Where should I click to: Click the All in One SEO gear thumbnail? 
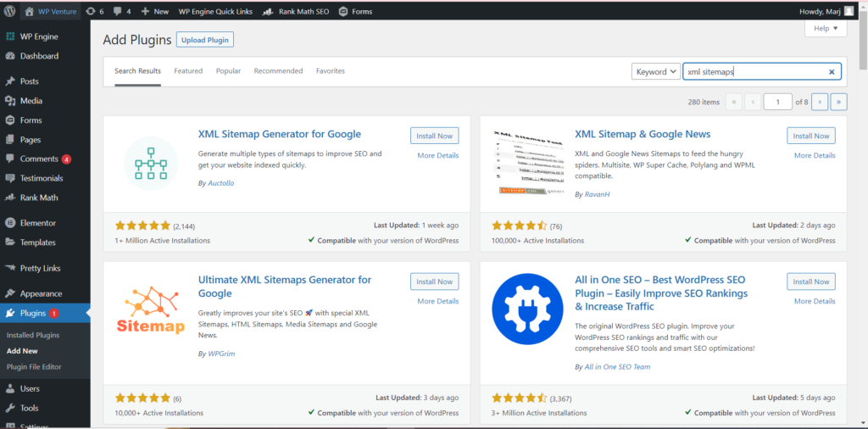(x=527, y=309)
